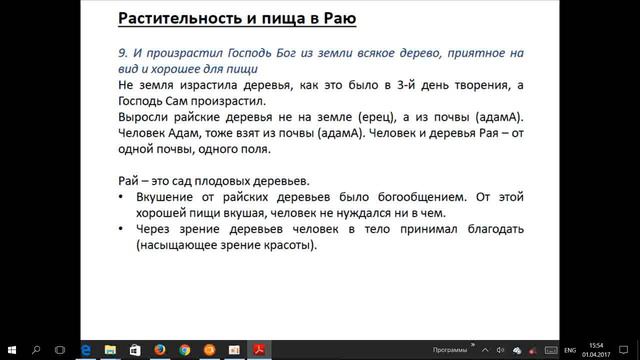Viewport: 640px width, 360px height.
Task: Open the Программы taskbar toolbar
Action: pos(450,350)
